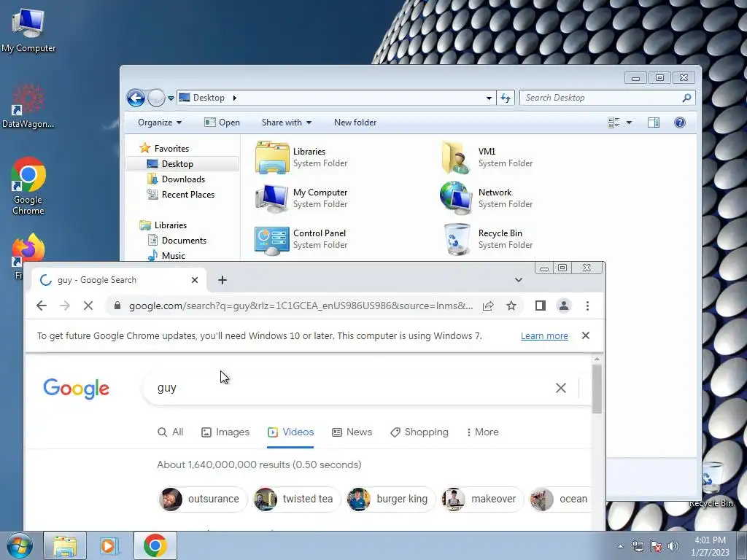The image size is (747, 560).
Task: Create a New folder in Explorer
Action: [355, 122]
